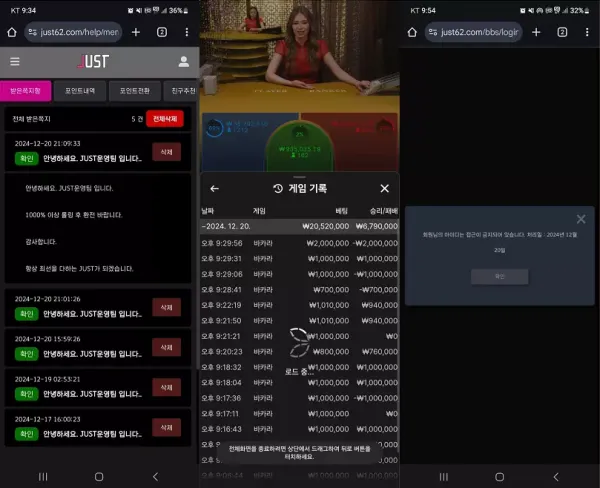Delete the message dated 2024-12-17 16:00:23

[166, 427]
